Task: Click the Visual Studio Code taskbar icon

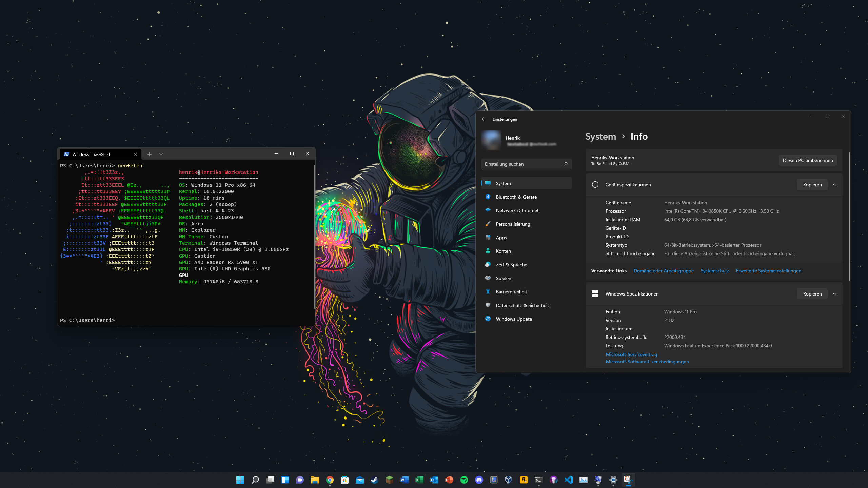Action: 569,480
